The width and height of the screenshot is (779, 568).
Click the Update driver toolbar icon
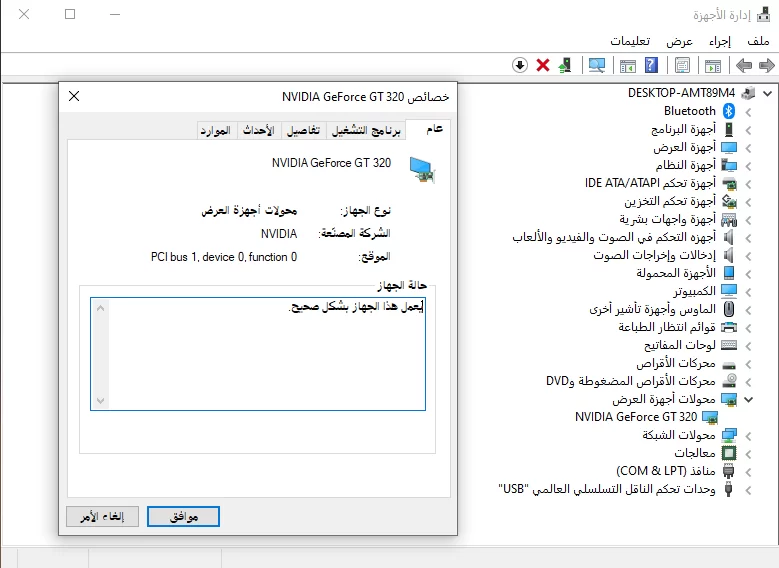565,65
